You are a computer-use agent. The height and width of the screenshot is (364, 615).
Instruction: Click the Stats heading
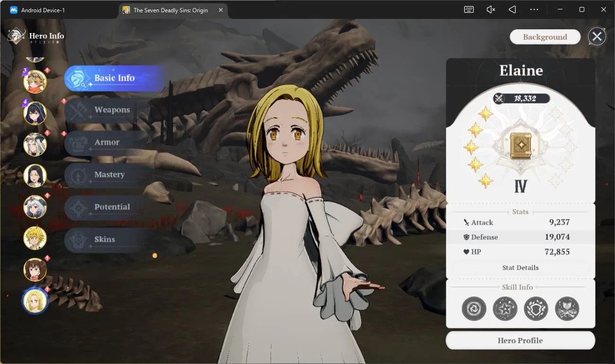[520, 212]
